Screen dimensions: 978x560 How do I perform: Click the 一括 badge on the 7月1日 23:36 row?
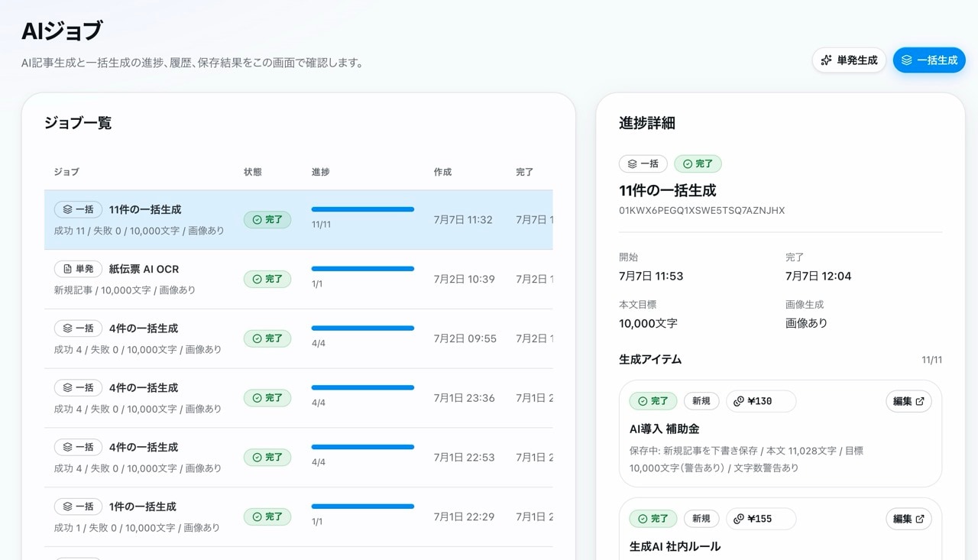78,388
